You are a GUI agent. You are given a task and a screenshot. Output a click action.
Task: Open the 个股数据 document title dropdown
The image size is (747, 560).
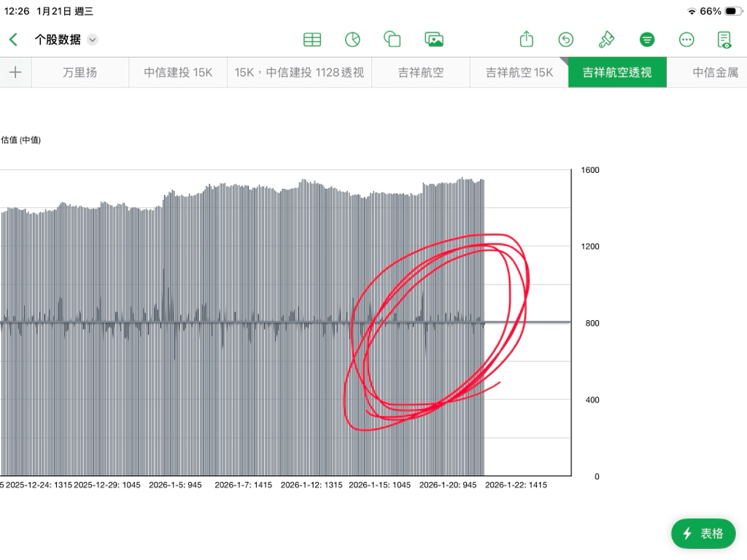[93, 40]
